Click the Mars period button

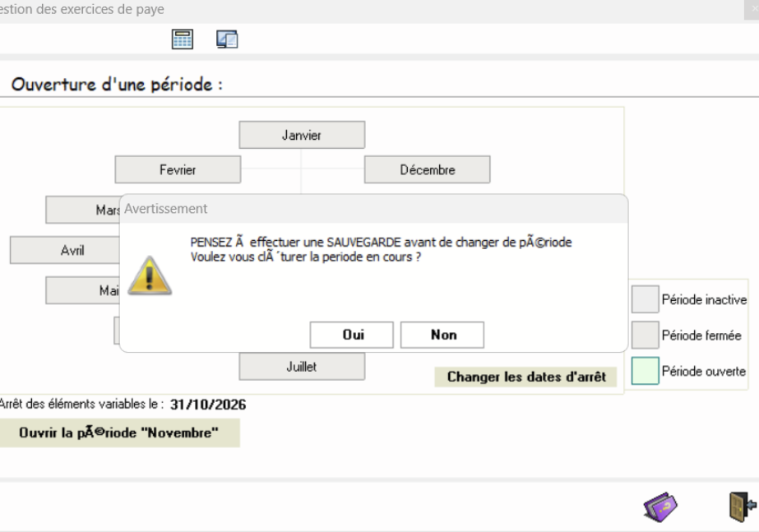(83, 210)
